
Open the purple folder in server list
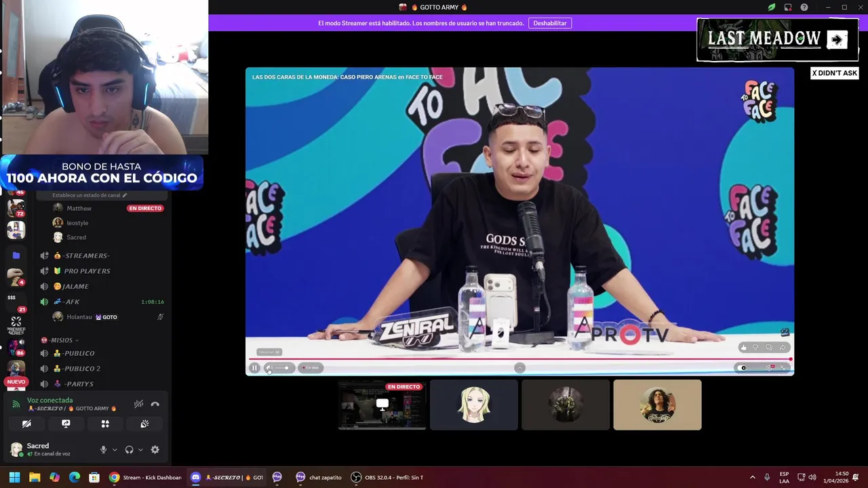click(16, 256)
